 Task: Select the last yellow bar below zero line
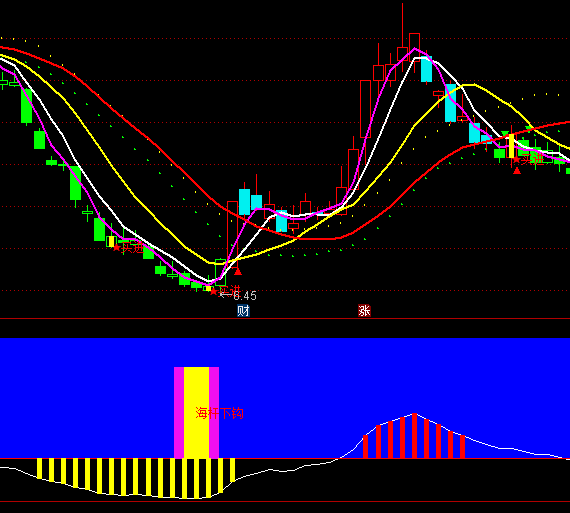[x=232, y=470]
